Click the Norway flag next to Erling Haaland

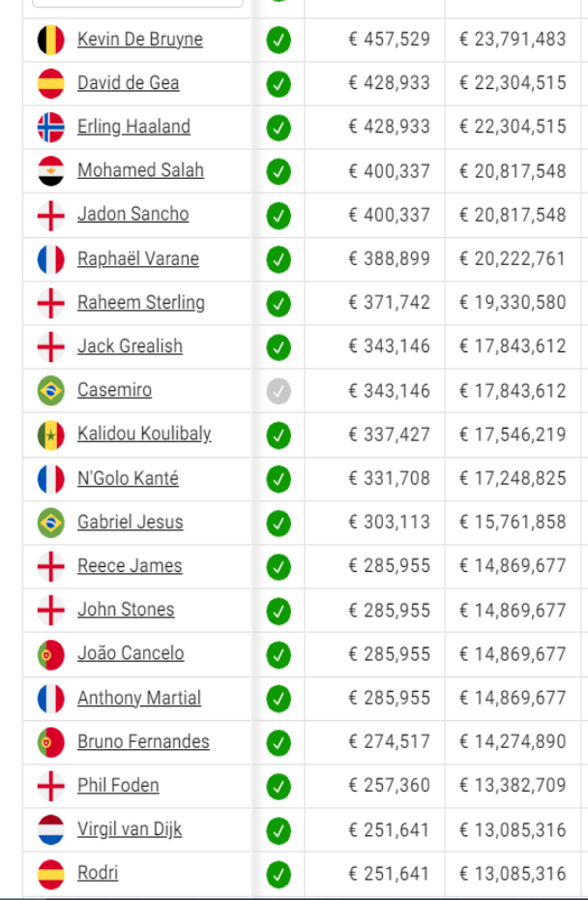point(50,127)
